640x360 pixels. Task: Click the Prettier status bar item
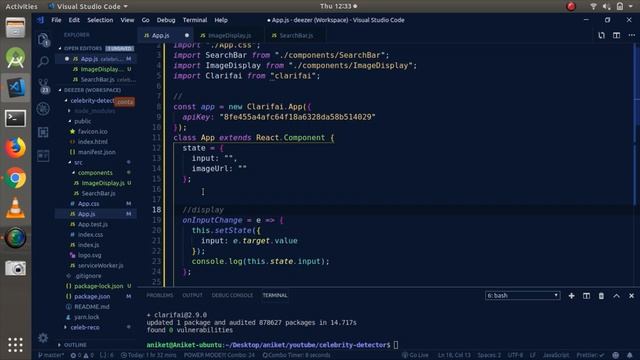coord(590,355)
